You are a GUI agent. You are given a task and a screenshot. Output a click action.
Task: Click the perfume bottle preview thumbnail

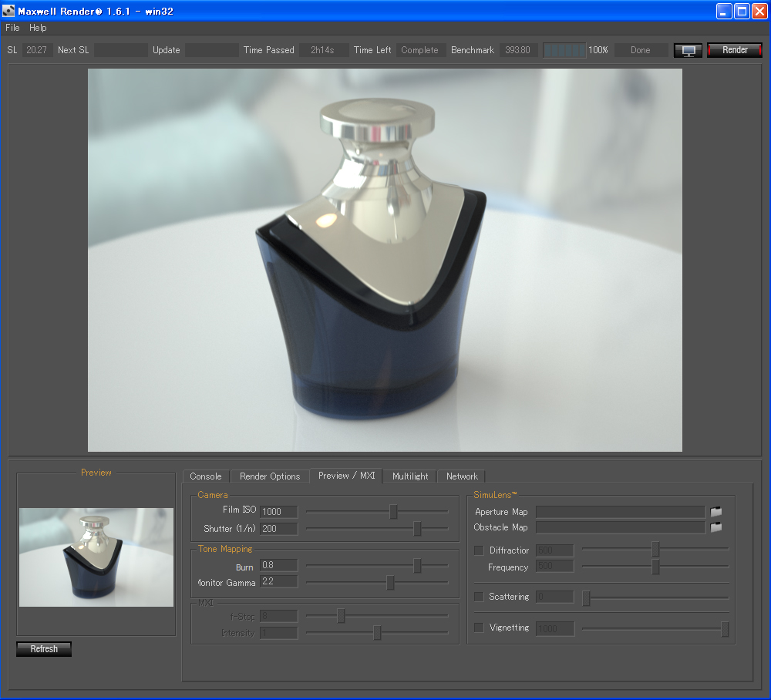click(x=96, y=557)
